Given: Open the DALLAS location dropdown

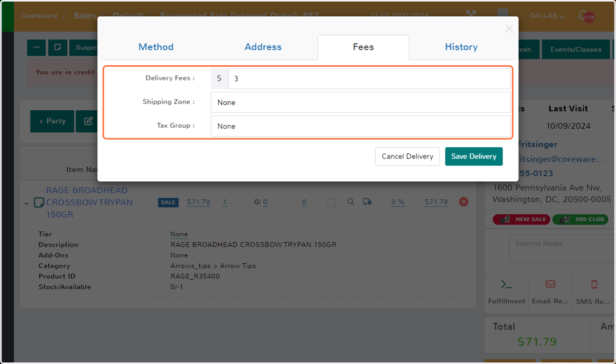Looking at the screenshot, I should 547,16.
